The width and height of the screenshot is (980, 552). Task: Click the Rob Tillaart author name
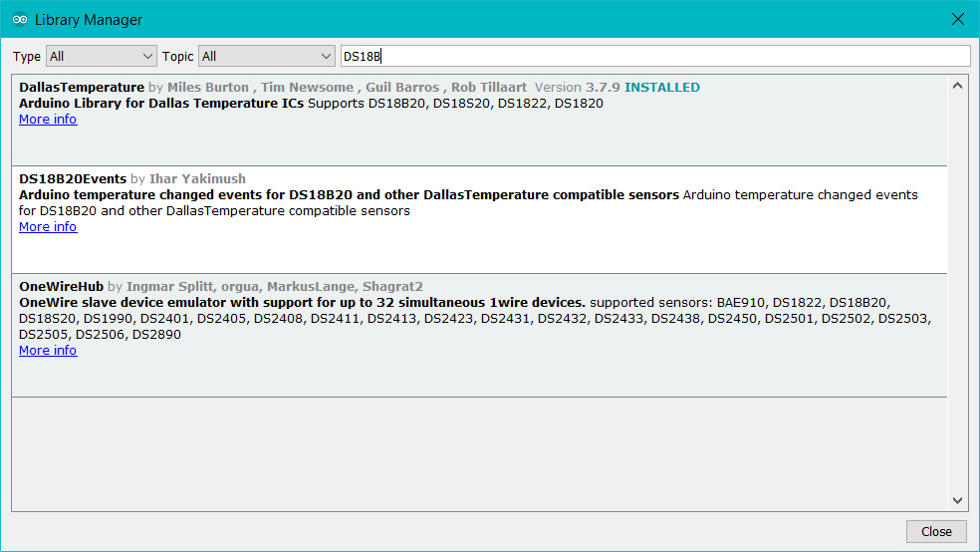click(x=489, y=88)
